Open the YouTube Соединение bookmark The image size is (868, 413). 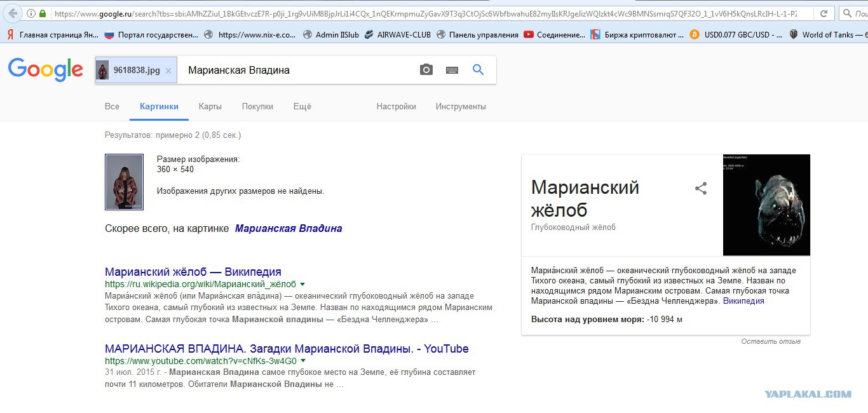pos(555,35)
